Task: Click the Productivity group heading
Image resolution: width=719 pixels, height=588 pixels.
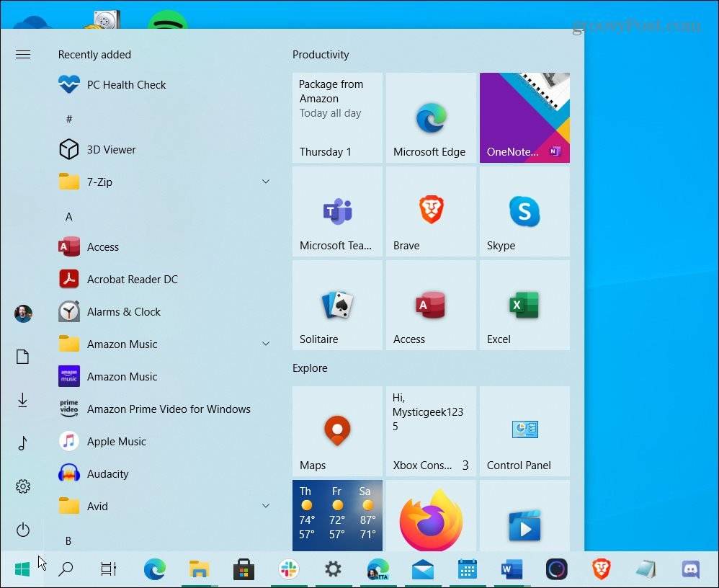Action: (321, 55)
